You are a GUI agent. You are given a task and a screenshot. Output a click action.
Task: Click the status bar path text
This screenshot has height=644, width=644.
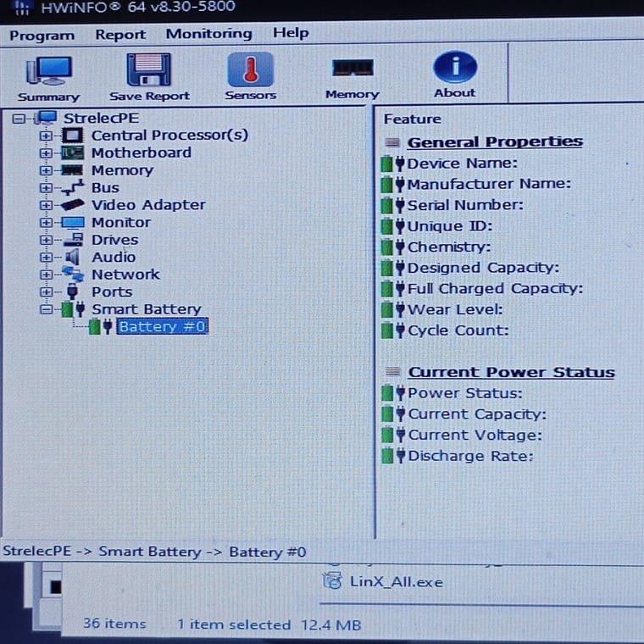click(x=154, y=552)
